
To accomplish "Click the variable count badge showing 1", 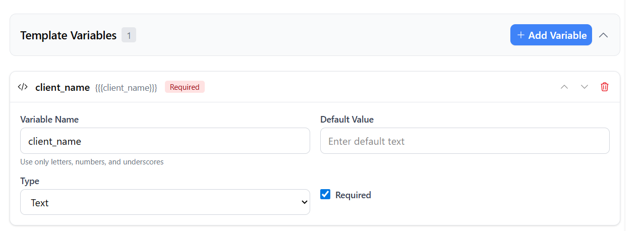I will pos(129,35).
